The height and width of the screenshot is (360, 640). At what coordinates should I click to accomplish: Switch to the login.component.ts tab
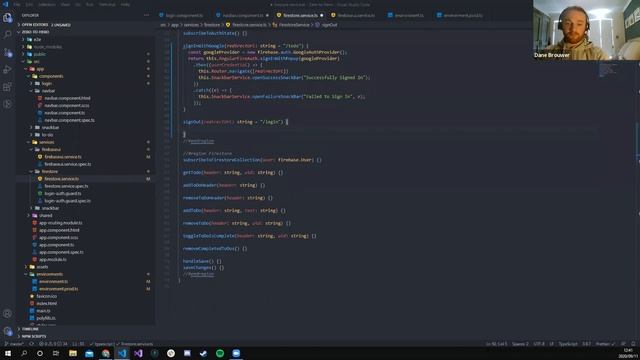[x=184, y=16]
